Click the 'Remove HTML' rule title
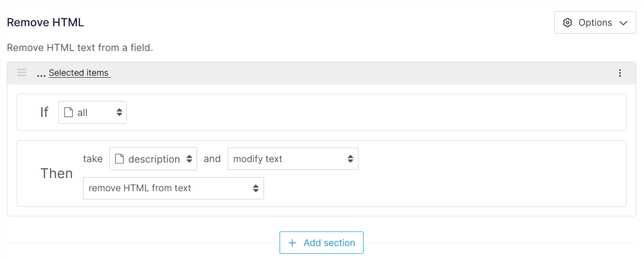Viewport: 644px width, 261px height. coord(46,22)
